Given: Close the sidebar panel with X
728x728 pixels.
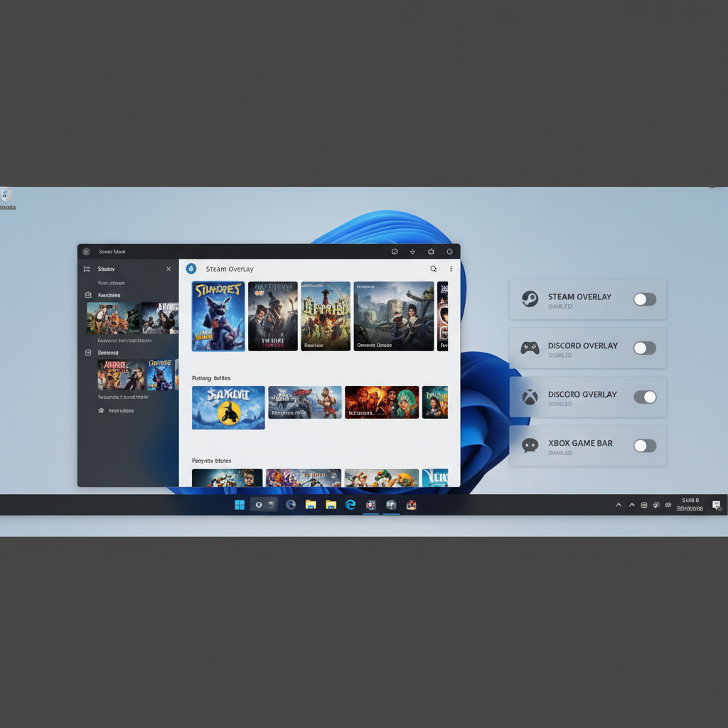Looking at the screenshot, I should click(x=168, y=269).
